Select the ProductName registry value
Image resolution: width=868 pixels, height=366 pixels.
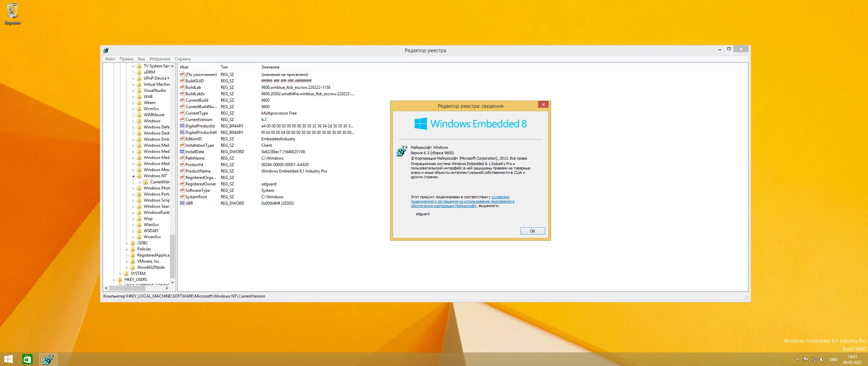pos(198,171)
